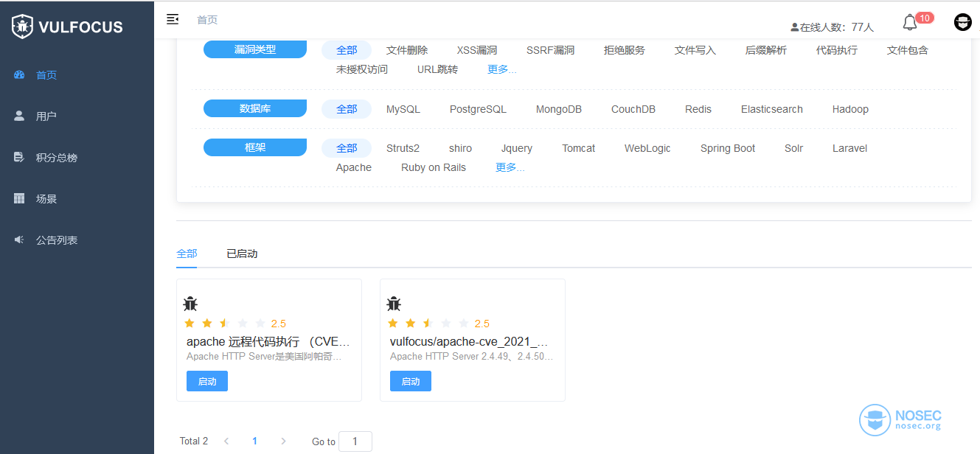Filter by MongoDB database
The width and height of the screenshot is (980, 454).
(559, 109)
